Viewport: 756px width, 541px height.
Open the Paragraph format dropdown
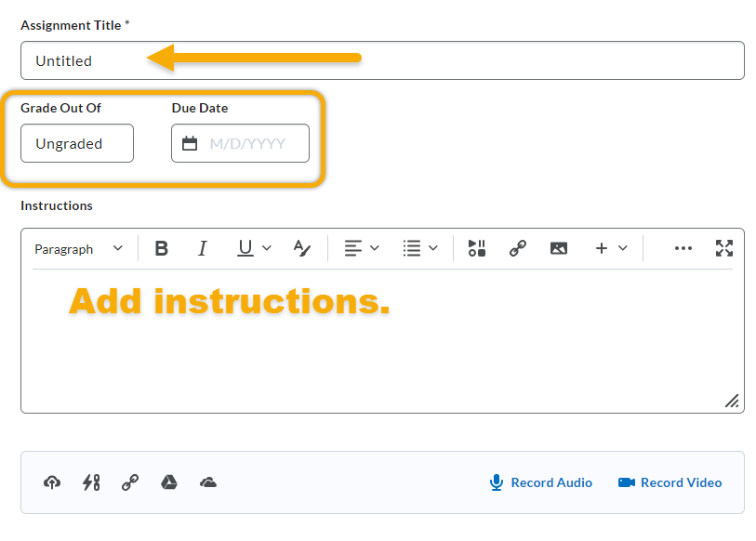79,249
